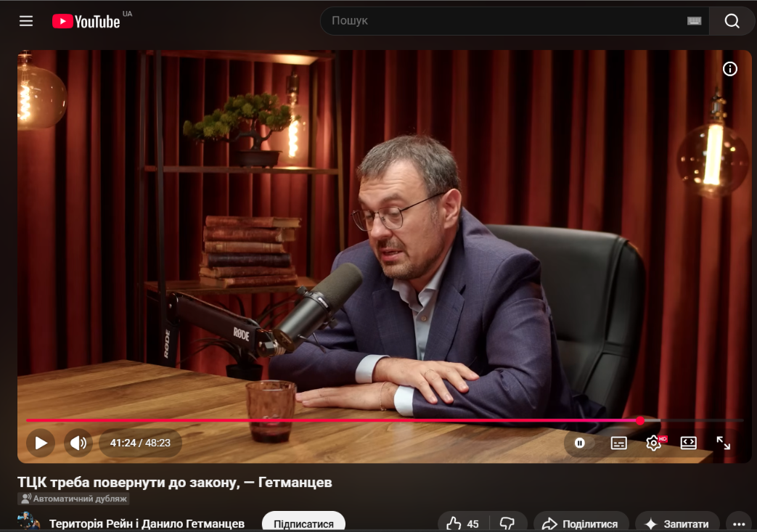757x532 pixels.
Task: Toggle the autoplay switch
Action: click(x=580, y=443)
